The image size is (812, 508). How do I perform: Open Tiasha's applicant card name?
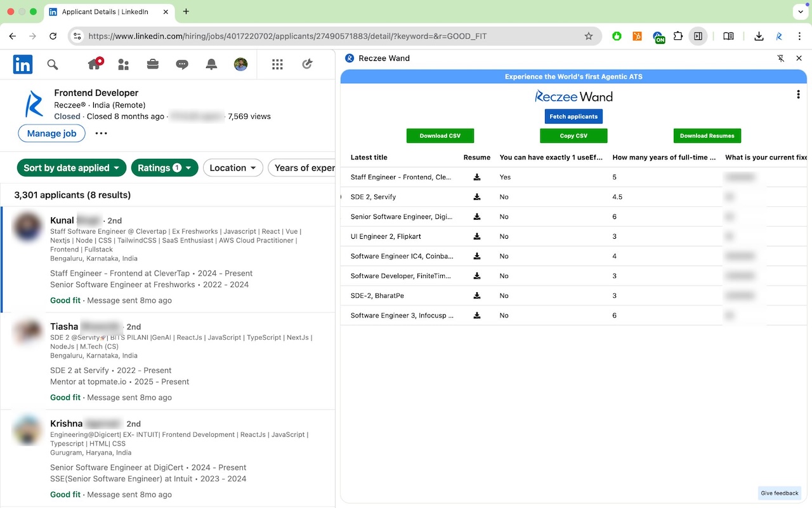(x=64, y=326)
